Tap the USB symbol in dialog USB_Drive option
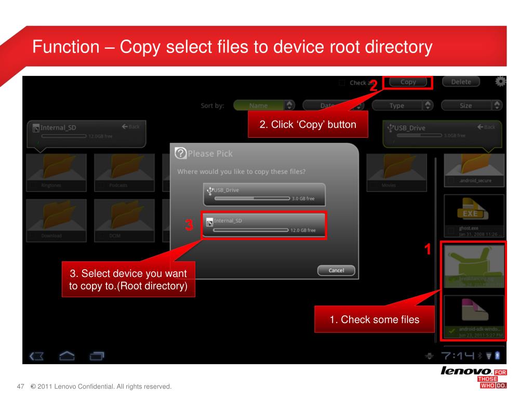The height and width of the screenshot is (399, 532). point(210,191)
